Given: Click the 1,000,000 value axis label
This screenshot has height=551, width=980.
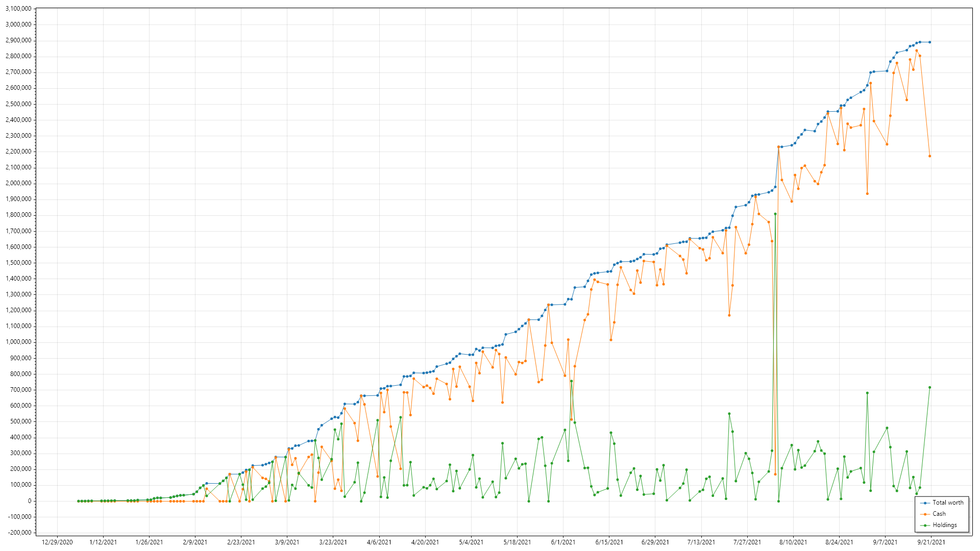Looking at the screenshot, I should 18,342.
